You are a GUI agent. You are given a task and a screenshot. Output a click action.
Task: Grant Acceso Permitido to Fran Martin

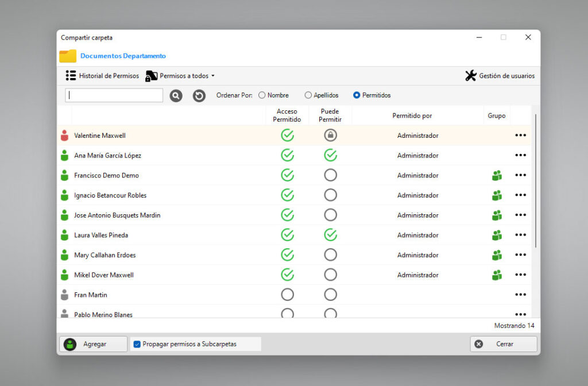287,295
